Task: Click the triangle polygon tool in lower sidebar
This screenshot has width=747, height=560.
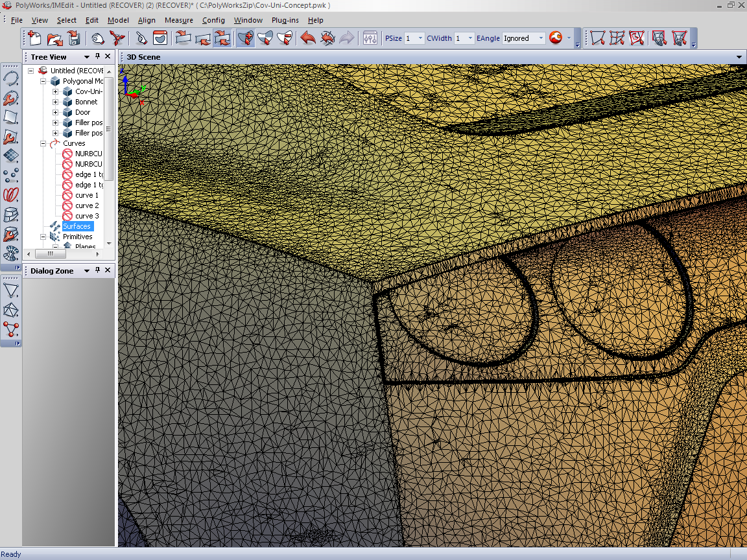Action: [11, 290]
